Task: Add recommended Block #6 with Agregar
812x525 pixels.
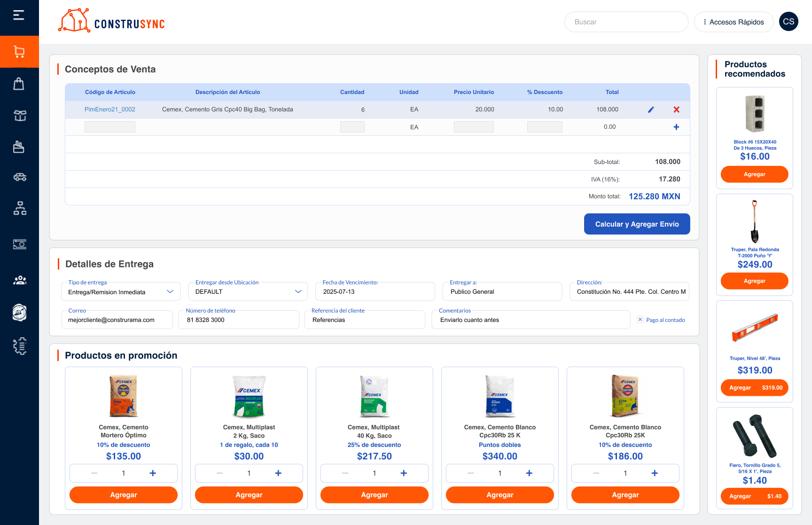Action: click(755, 174)
